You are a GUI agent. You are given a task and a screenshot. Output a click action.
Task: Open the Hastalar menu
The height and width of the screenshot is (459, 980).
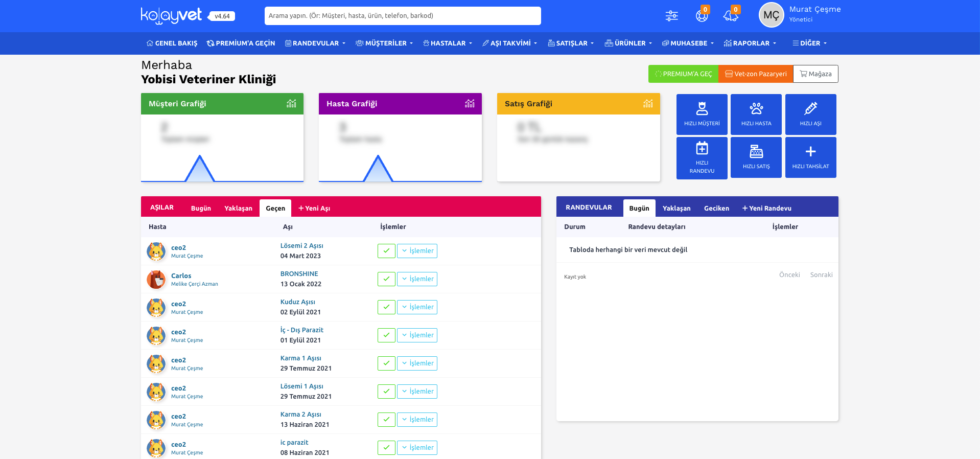click(x=448, y=43)
